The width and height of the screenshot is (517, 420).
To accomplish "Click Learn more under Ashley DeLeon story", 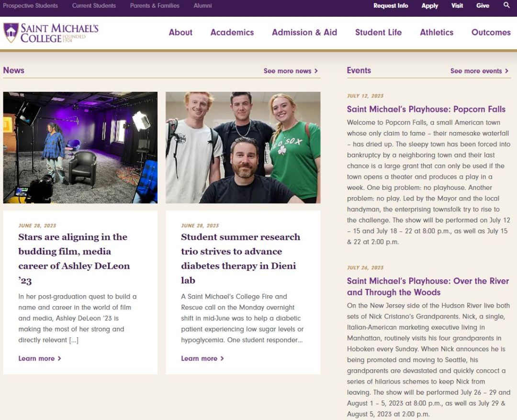I will tap(40, 358).
